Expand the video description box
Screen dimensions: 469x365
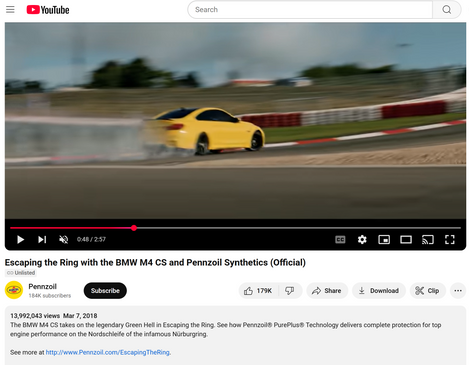(235, 335)
